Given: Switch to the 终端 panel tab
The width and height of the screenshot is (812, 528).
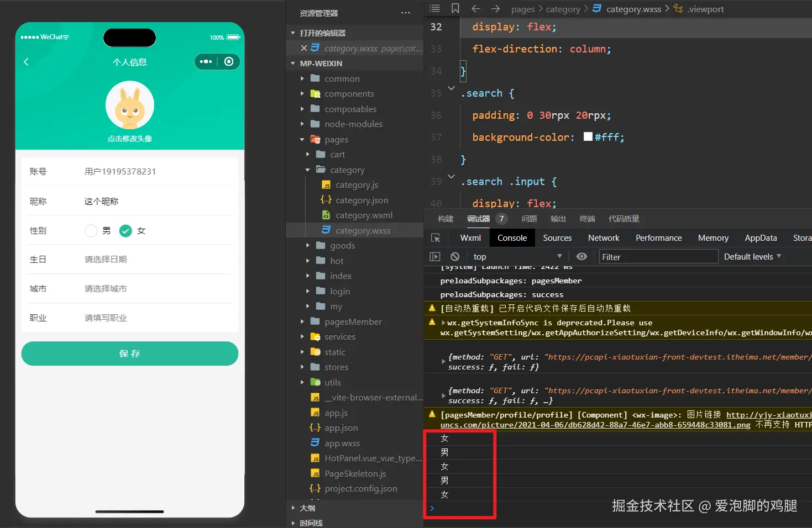Looking at the screenshot, I should [587, 219].
